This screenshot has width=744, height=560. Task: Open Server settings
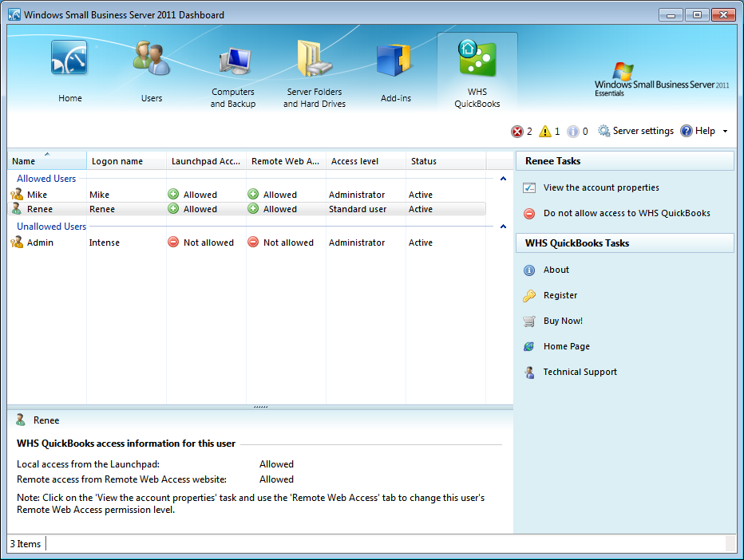635,131
